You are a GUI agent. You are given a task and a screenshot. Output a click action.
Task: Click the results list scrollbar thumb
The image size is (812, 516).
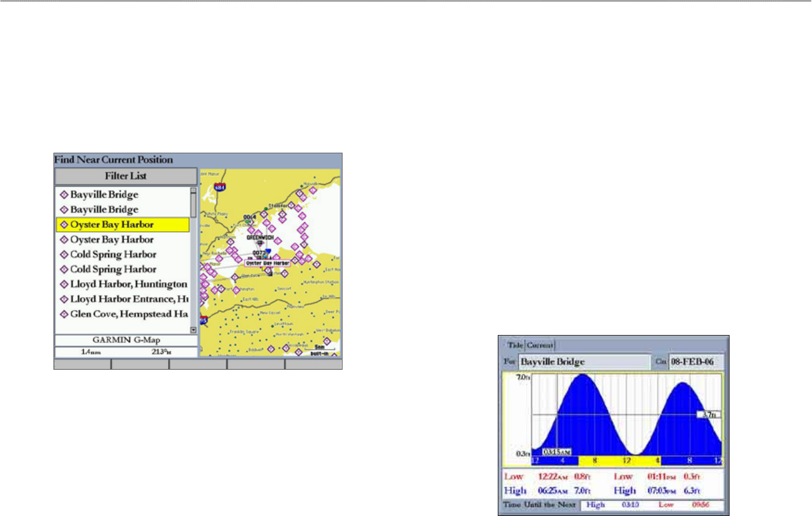click(x=193, y=205)
